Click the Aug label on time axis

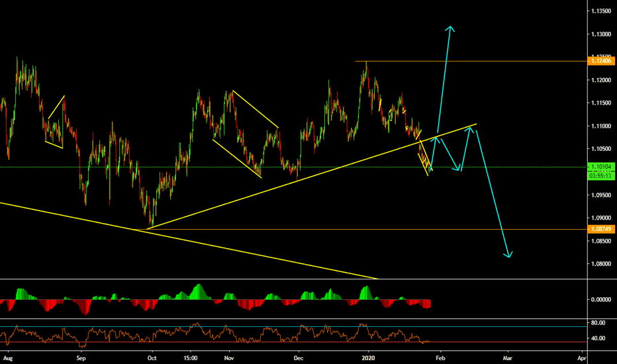(8, 358)
